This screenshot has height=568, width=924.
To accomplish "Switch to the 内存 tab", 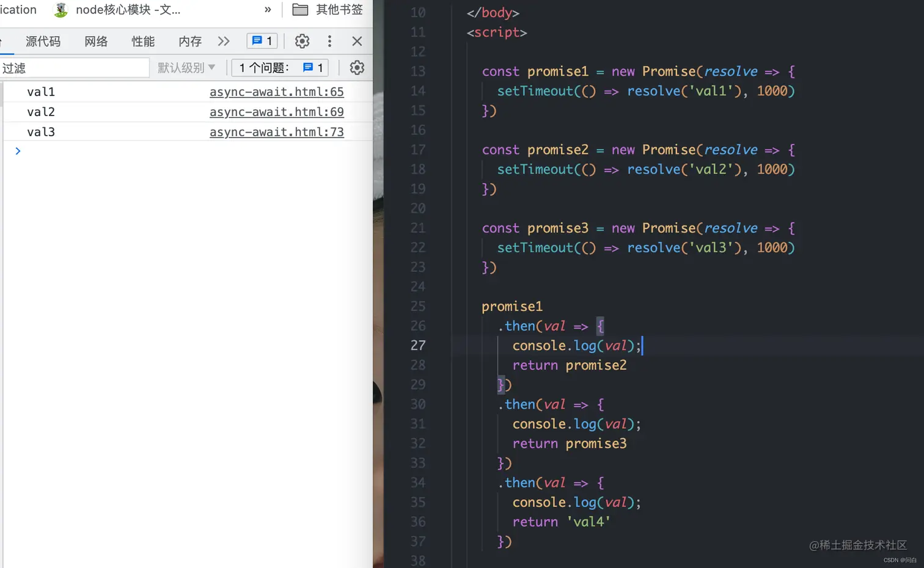I will click(x=190, y=41).
